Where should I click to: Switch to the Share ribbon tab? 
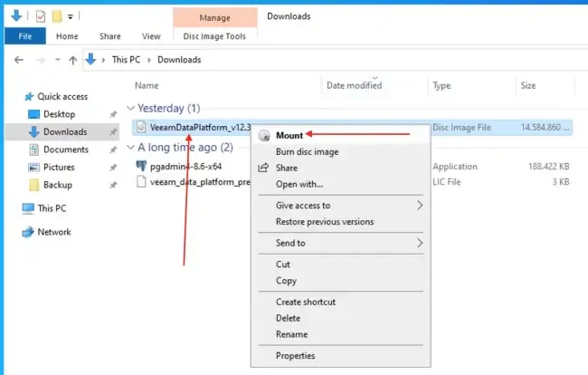coord(109,36)
